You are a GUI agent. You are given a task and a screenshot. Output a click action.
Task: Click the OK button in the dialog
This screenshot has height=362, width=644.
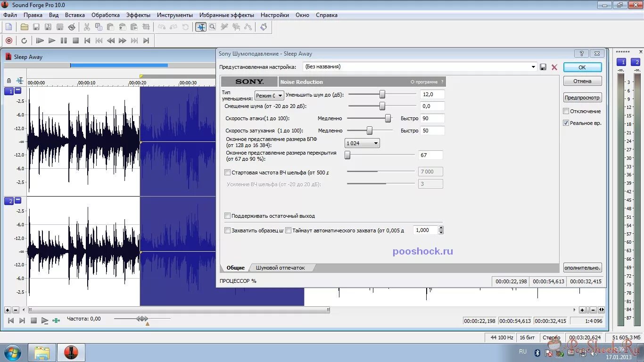pyautogui.click(x=582, y=66)
